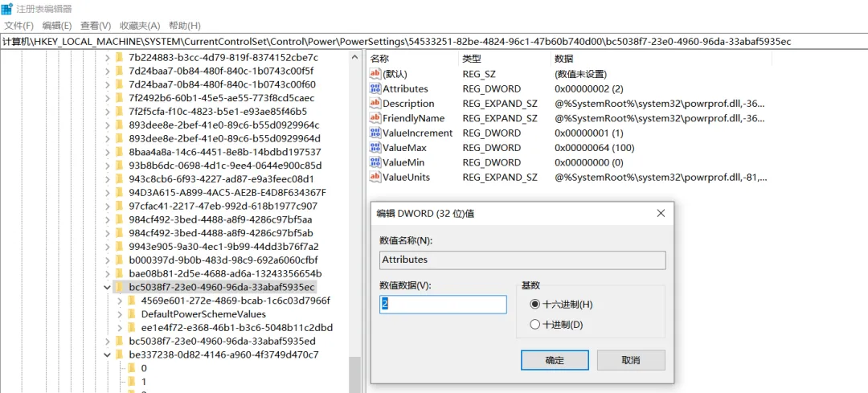Open the 帮助(H) menu
Viewport: 868px width, 393px height.
[x=184, y=26]
